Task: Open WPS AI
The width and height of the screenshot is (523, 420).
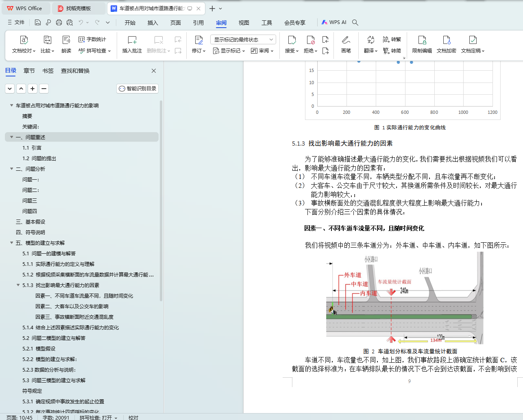Action: (x=334, y=22)
